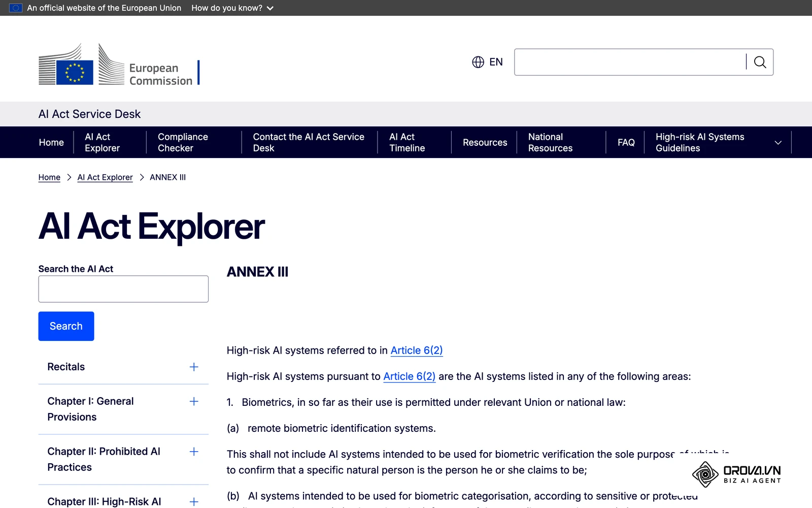Click the ANNEX III heading
Image resolution: width=812 pixels, height=508 pixels.
(257, 272)
